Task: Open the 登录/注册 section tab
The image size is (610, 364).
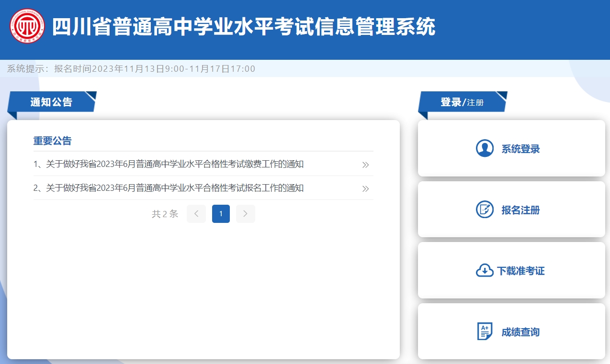Action: [x=462, y=102]
